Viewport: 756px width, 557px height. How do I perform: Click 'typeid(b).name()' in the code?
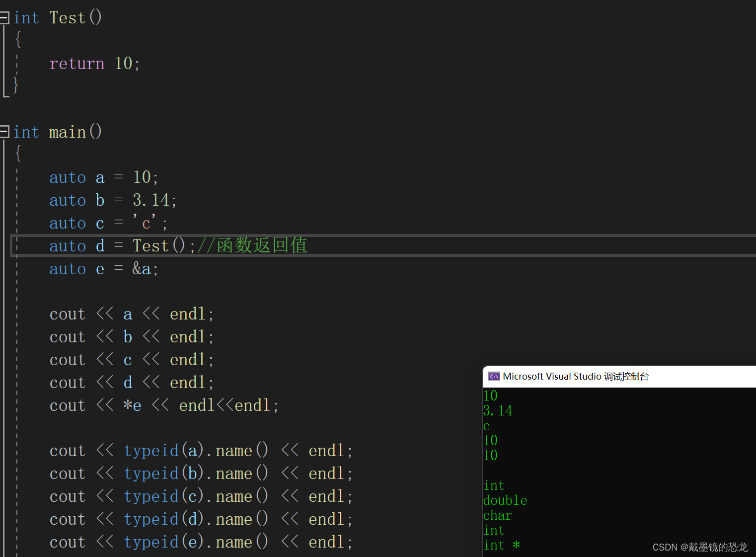pos(196,474)
